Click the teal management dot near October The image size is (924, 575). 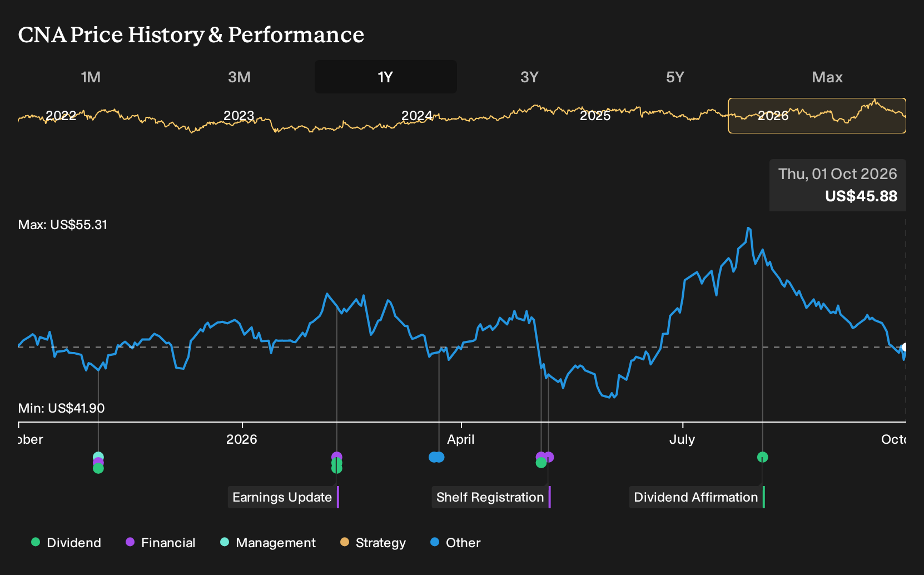tap(98, 457)
